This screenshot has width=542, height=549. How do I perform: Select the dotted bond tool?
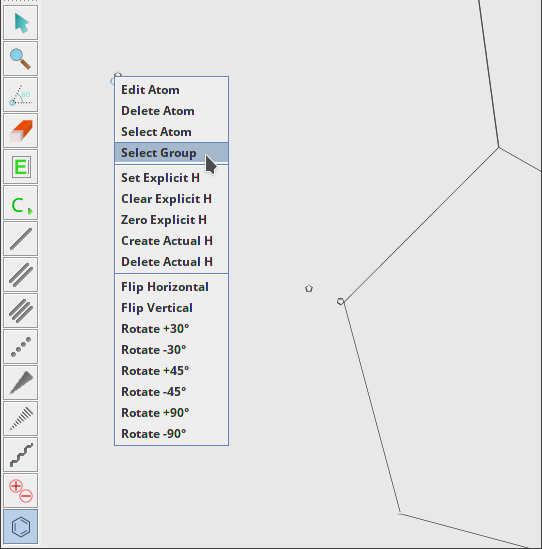tap(21, 347)
